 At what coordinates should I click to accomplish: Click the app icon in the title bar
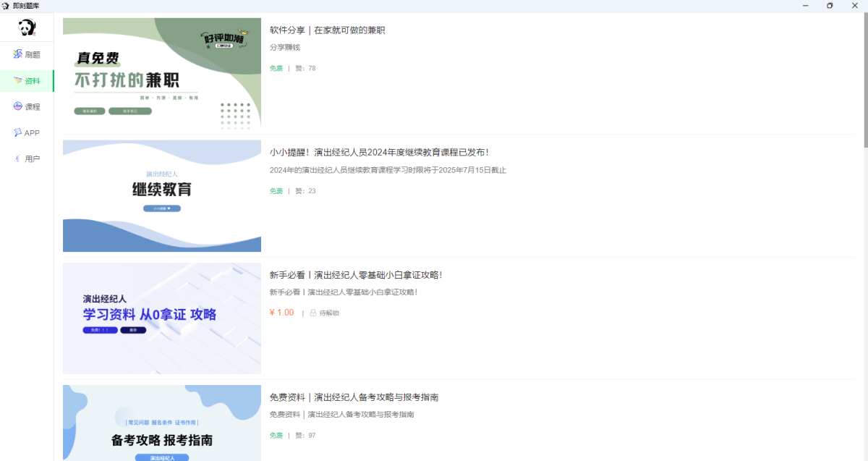pyautogui.click(x=6, y=6)
